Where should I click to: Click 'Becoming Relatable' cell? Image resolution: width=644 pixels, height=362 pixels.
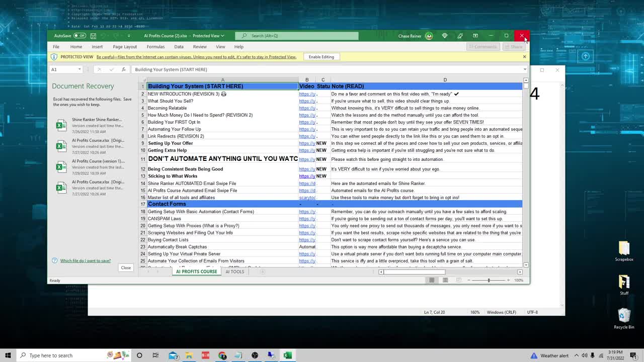coord(222,108)
